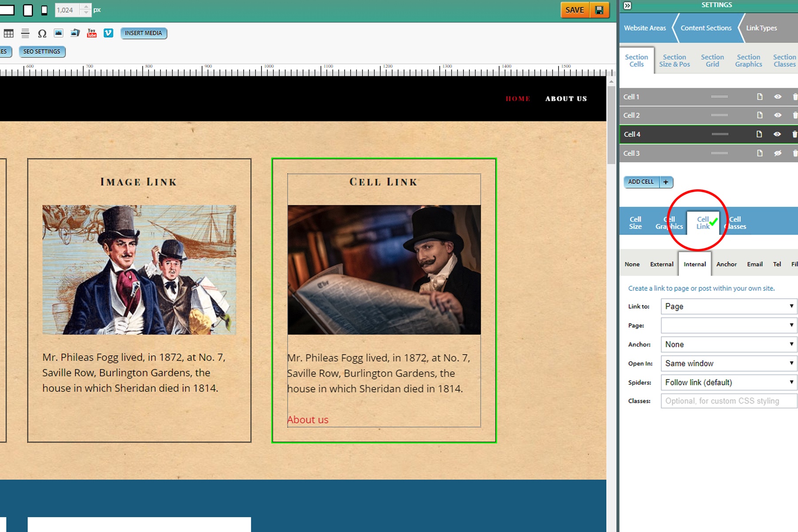The height and width of the screenshot is (532, 798).
Task: Switch to tablet preview device icon
Action: pos(28,10)
